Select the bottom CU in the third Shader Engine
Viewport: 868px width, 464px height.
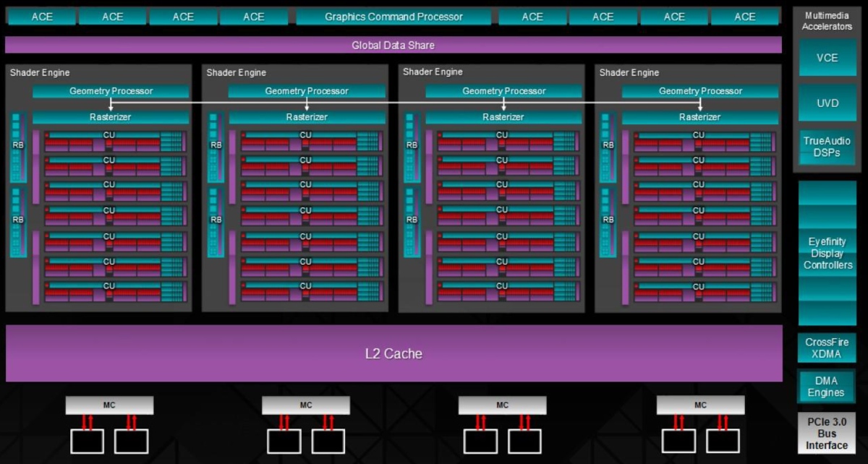tap(507, 292)
